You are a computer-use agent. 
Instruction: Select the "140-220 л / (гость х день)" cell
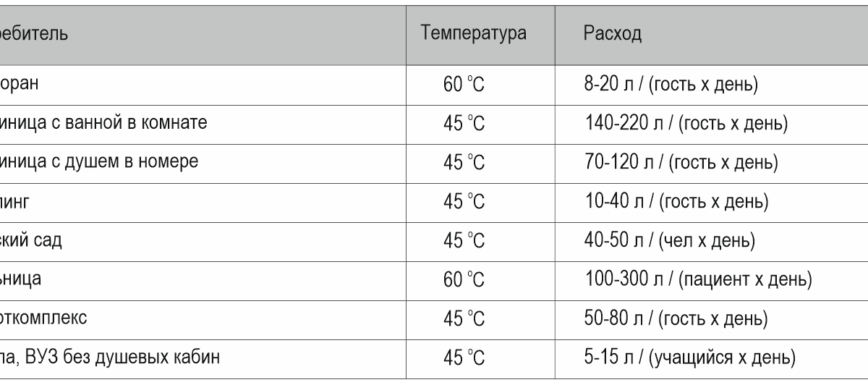pos(686,124)
